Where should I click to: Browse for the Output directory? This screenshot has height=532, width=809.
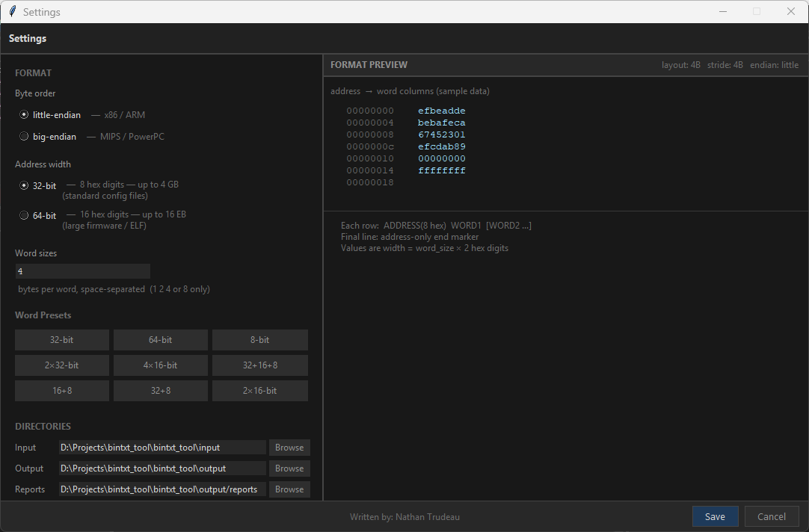tap(289, 468)
